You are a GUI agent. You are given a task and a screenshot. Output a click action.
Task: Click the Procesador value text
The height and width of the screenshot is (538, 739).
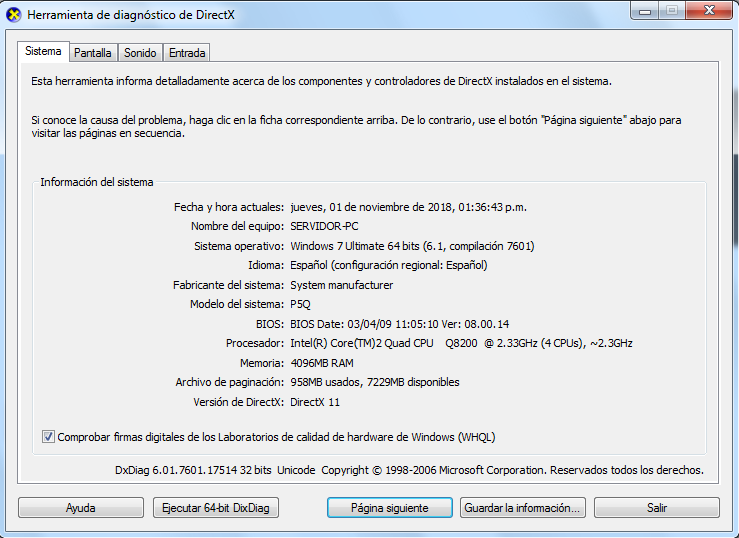[461, 343]
